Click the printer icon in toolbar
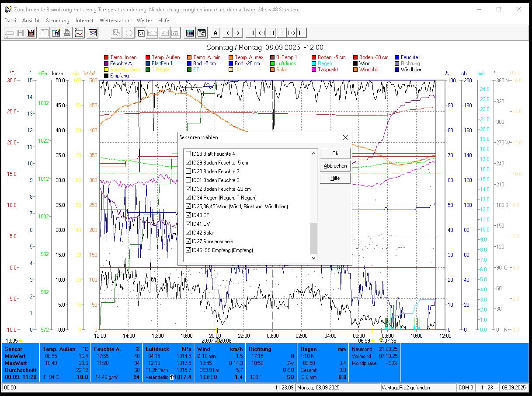The image size is (532, 396). tap(67, 33)
